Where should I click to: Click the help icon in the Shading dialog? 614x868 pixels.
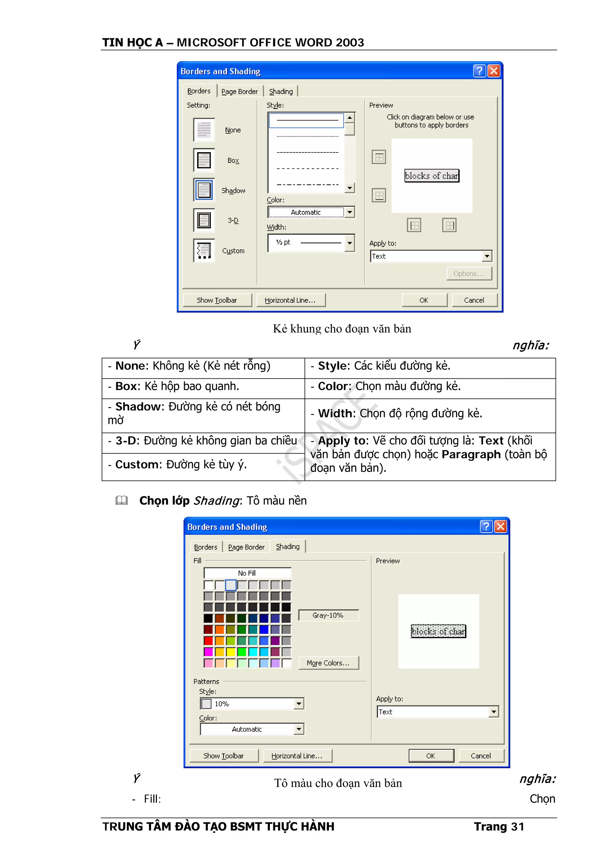coord(486,527)
